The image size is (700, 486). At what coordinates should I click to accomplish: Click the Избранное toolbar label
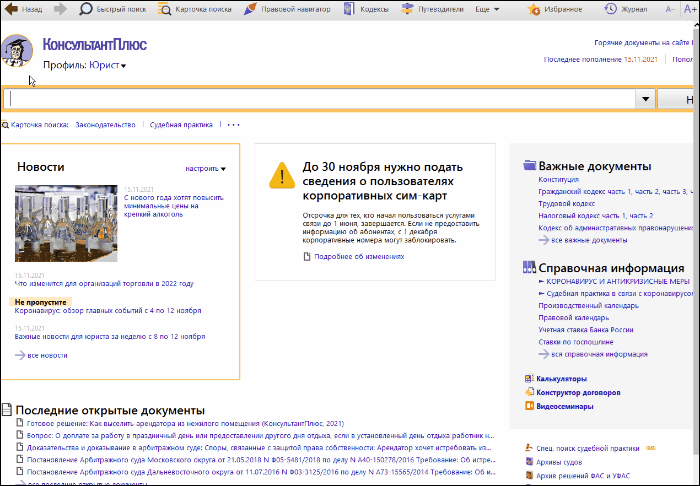coord(563,9)
